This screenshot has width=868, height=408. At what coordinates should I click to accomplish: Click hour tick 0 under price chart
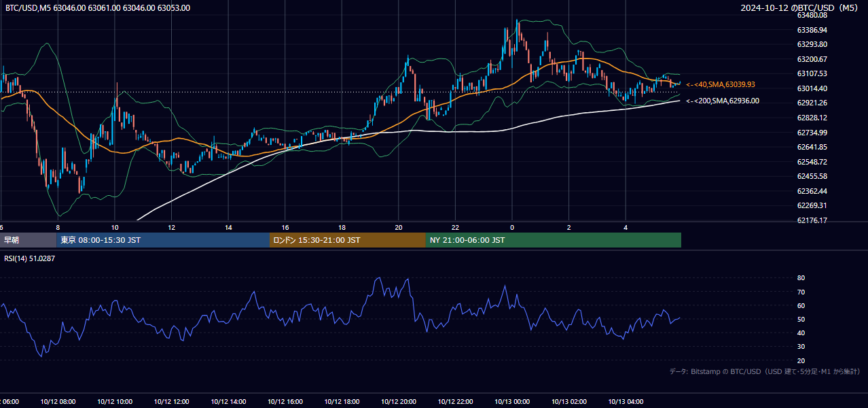(x=512, y=227)
